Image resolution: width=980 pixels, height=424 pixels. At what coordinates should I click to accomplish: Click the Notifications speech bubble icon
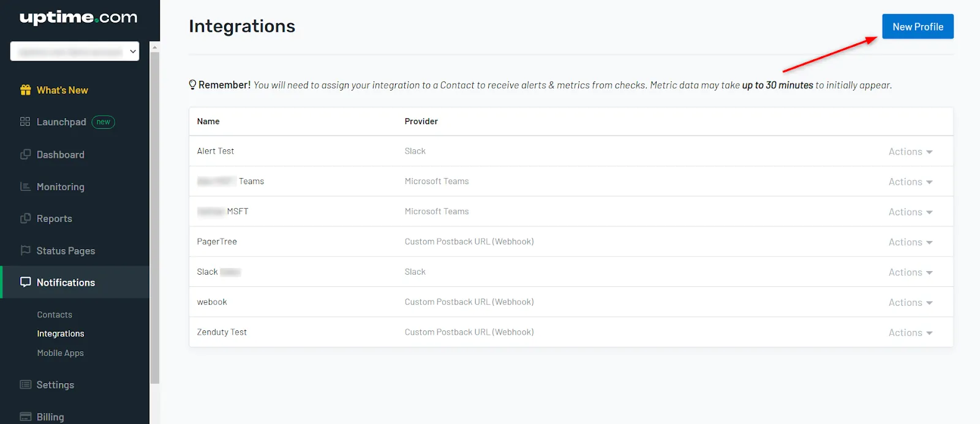point(25,282)
